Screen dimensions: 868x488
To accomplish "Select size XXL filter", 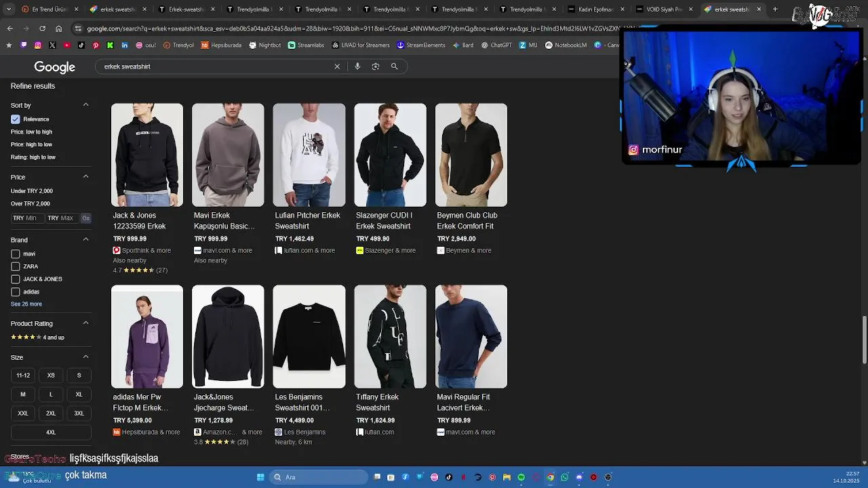I will click(23, 413).
